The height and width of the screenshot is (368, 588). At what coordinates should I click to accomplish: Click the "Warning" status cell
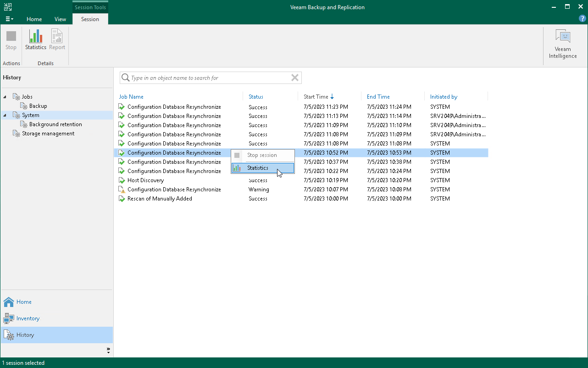pyautogui.click(x=259, y=190)
